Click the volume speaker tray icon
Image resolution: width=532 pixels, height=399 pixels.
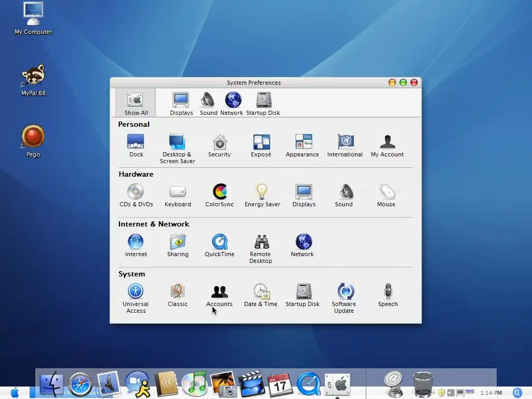[450, 393]
